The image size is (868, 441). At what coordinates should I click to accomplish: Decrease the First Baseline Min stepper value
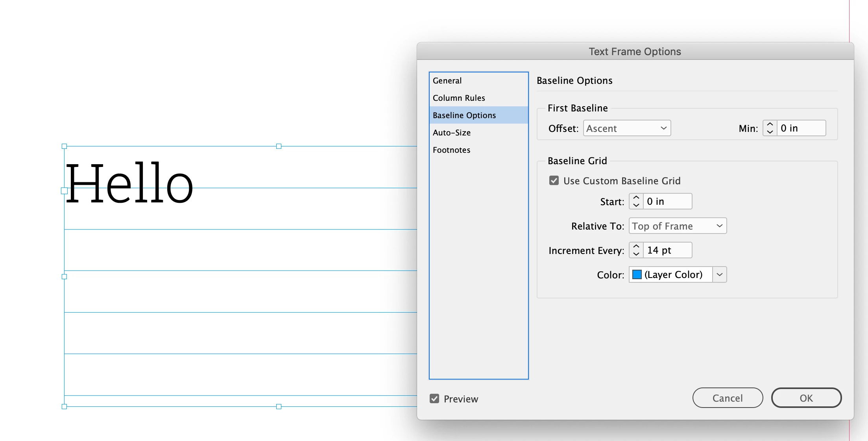[770, 132]
